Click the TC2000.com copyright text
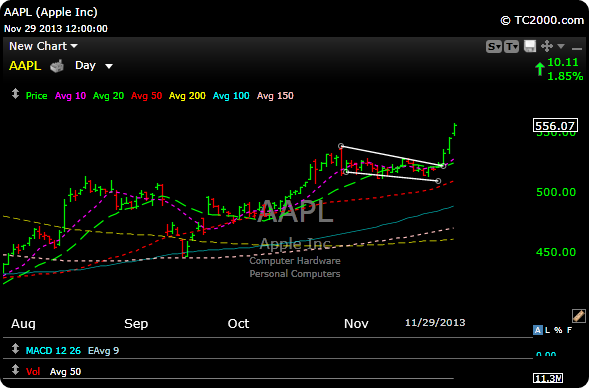The width and height of the screenshot is (589, 388). (542, 20)
